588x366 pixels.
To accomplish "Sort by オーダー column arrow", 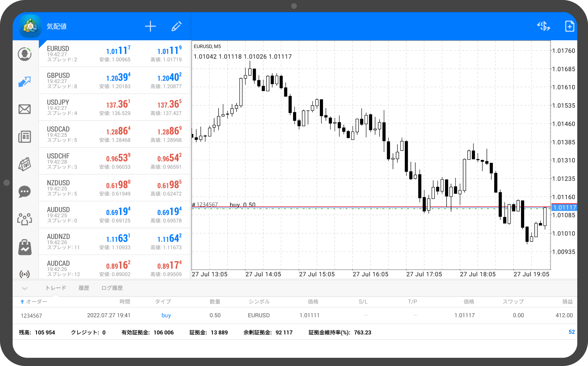I will pyautogui.click(x=22, y=302).
